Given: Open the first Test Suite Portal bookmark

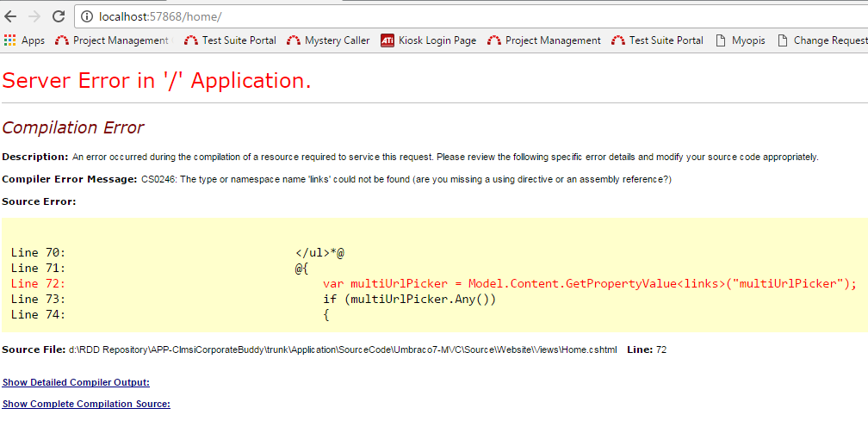Looking at the screenshot, I should (x=230, y=40).
